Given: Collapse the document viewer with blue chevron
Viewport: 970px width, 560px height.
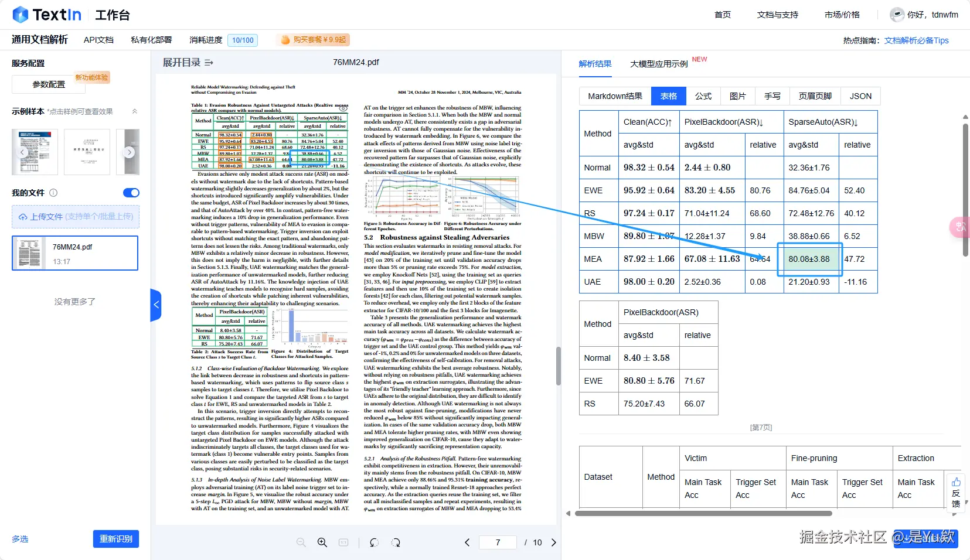Looking at the screenshot, I should click(156, 304).
